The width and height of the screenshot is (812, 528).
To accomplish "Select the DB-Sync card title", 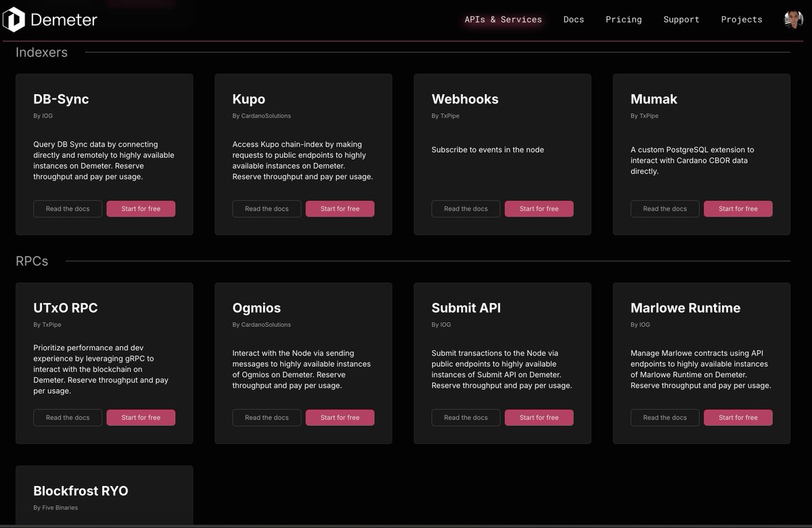I will [x=61, y=99].
